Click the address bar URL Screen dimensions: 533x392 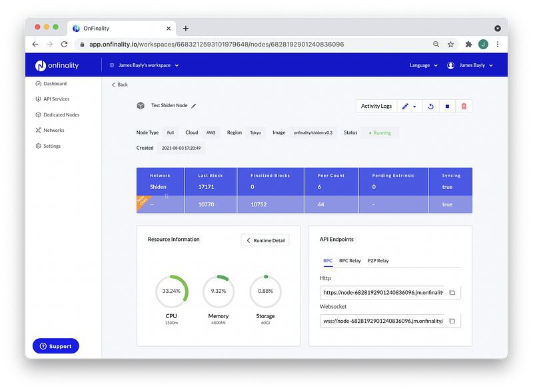coord(217,44)
